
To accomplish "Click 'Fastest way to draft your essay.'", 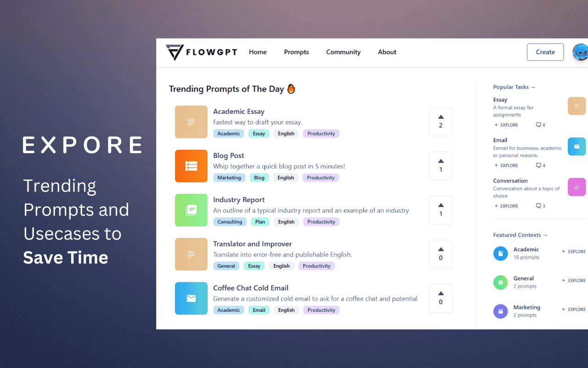I will [x=258, y=122].
